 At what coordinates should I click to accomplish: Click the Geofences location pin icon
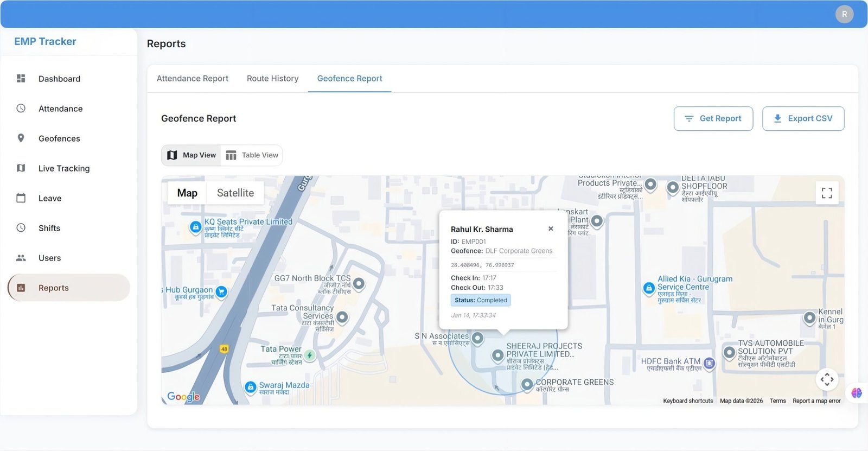[21, 138]
